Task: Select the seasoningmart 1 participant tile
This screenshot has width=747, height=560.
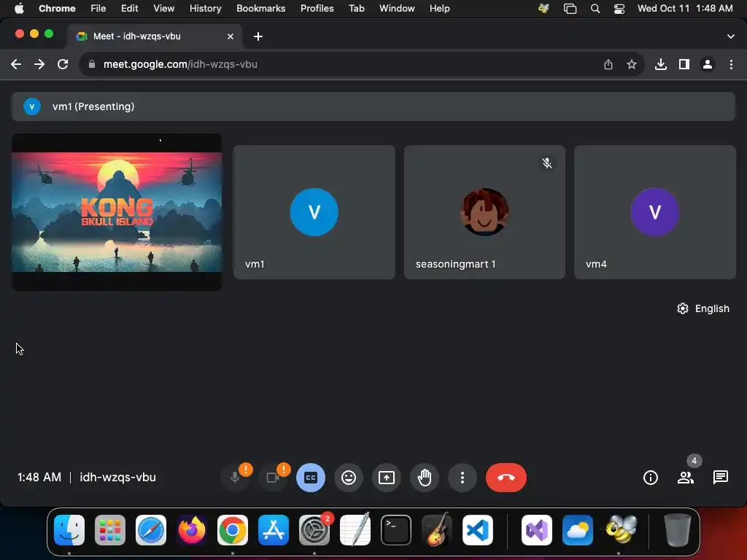Action: coord(484,212)
